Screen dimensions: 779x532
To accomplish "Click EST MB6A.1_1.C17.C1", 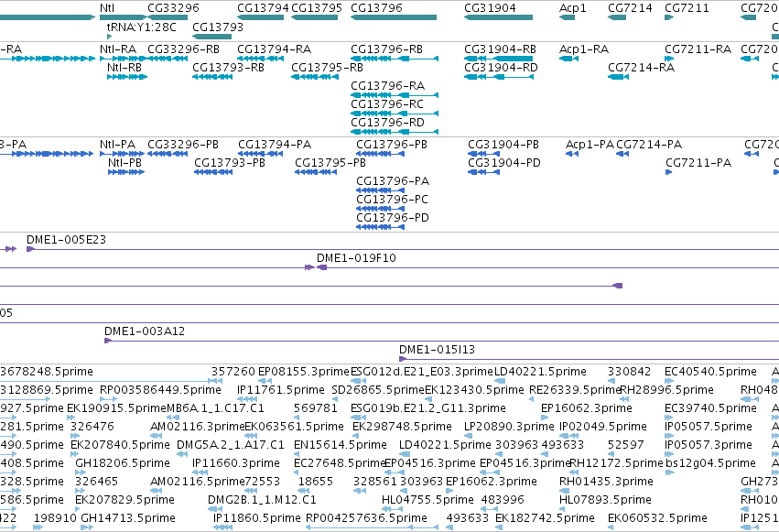I will click(x=215, y=408).
